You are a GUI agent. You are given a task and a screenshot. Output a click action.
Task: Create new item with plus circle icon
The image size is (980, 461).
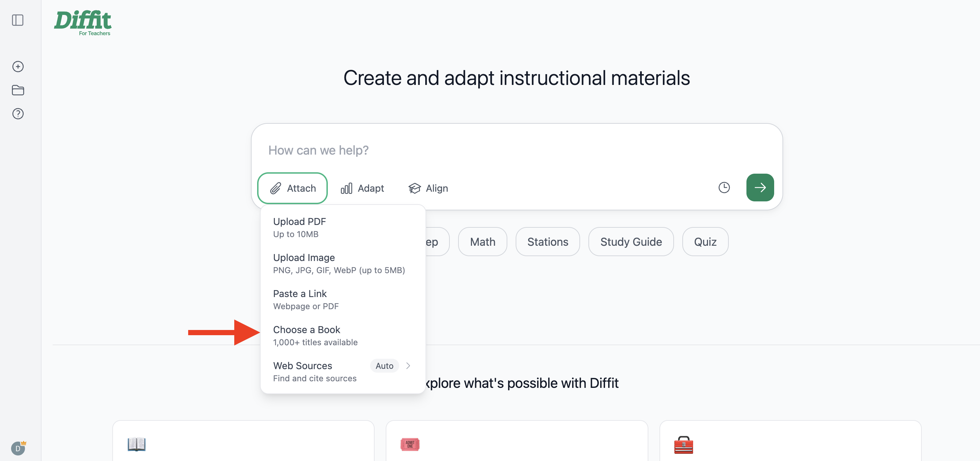point(18,67)
